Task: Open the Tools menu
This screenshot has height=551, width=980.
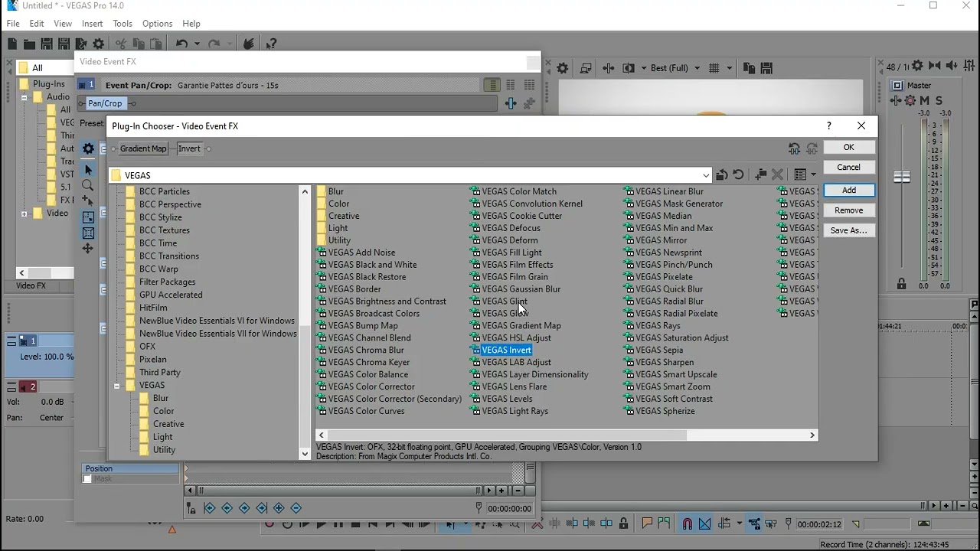Action: pos(122,24)
